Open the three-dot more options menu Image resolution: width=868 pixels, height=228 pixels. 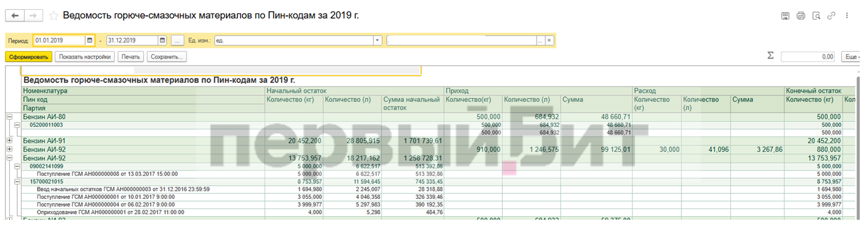pos(847,16)
